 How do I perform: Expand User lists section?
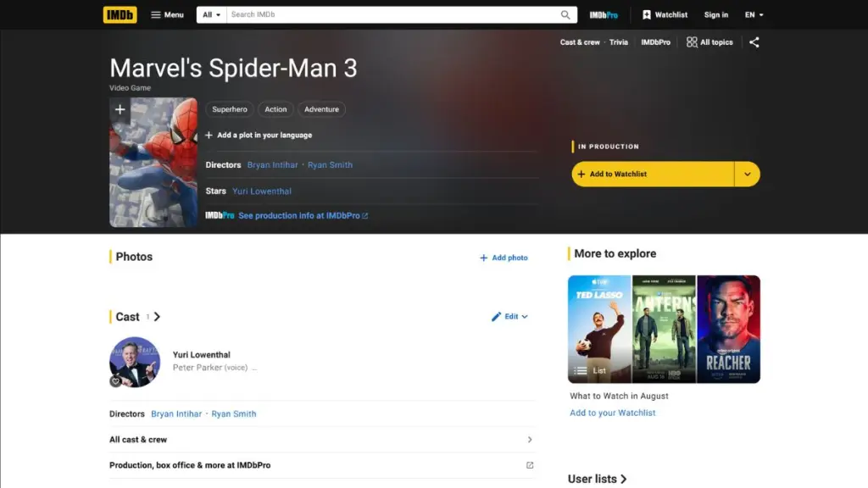pos(598,479)
